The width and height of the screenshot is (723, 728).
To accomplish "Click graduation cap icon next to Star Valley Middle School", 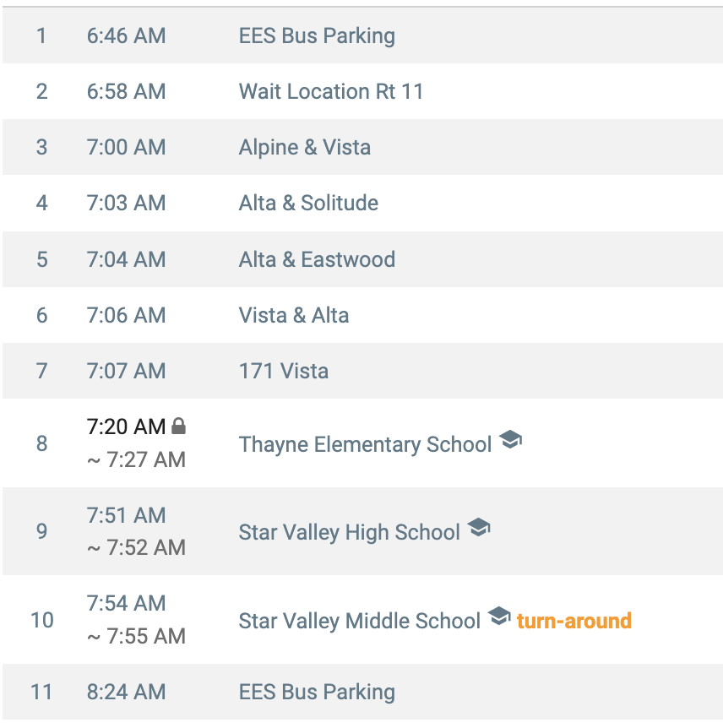I will click(x=499, y=616).
